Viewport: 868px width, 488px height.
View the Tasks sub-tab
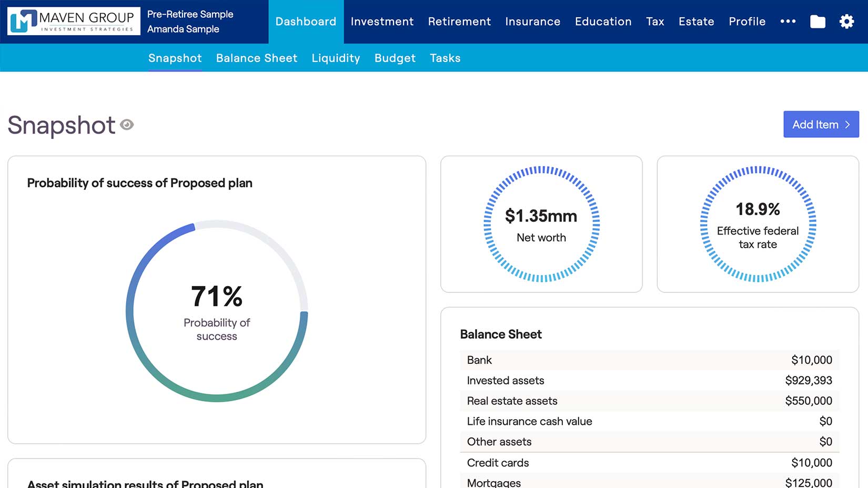point(445,58)
